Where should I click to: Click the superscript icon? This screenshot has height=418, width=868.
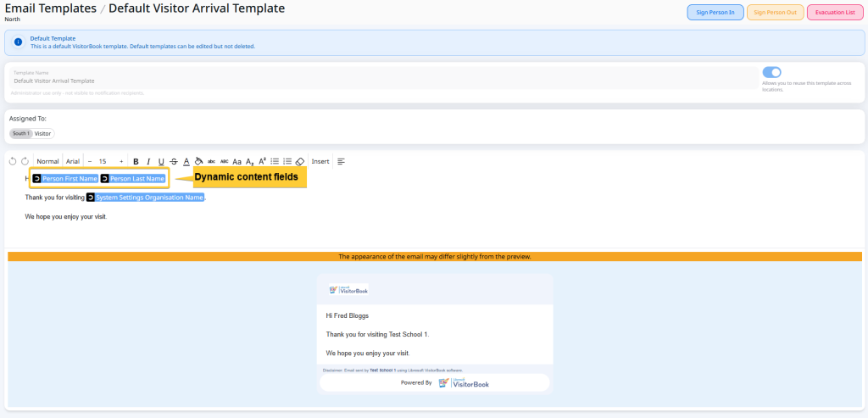(262, 161)
